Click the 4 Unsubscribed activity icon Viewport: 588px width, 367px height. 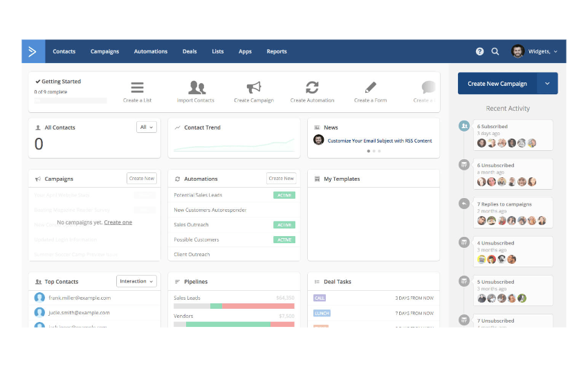[x=464, y=242]
